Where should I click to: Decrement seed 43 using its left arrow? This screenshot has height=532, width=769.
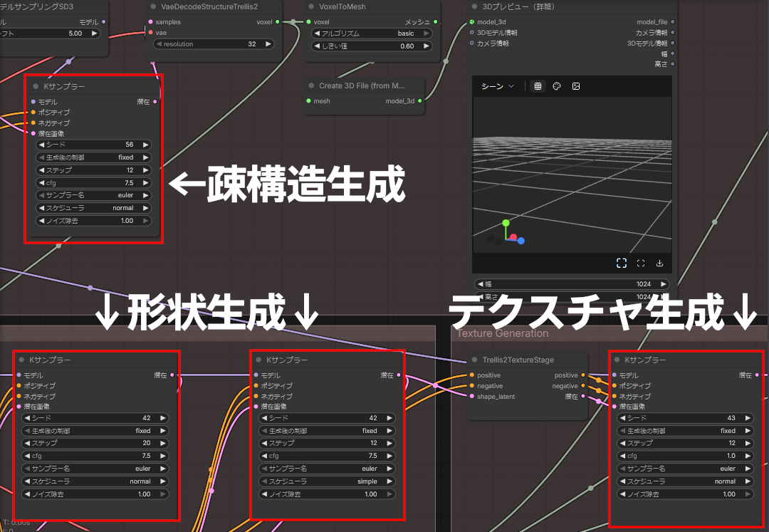(x=622, y=418)
